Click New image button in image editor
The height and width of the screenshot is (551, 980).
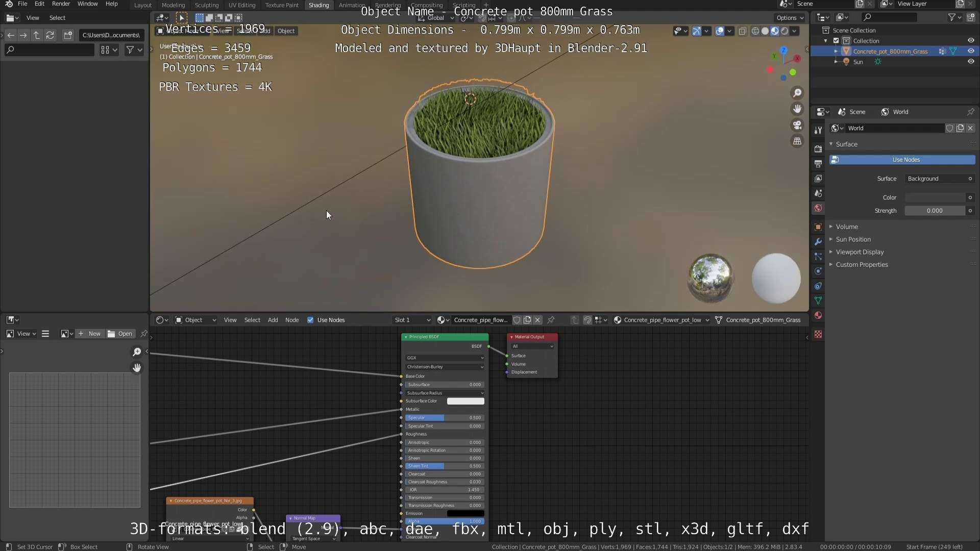pos(90,334)
